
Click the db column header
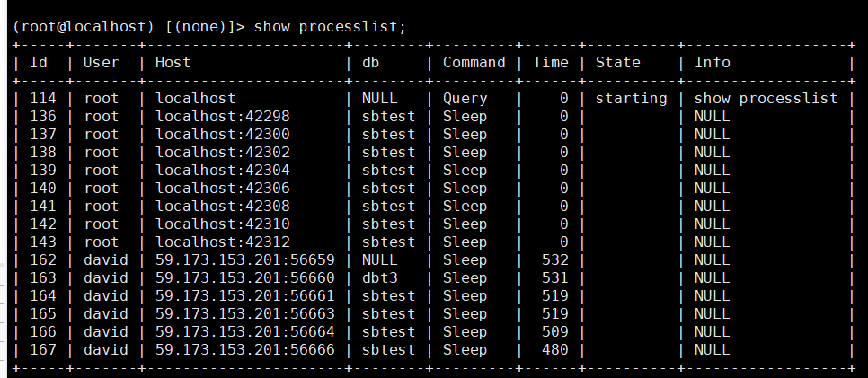(371, 63)
